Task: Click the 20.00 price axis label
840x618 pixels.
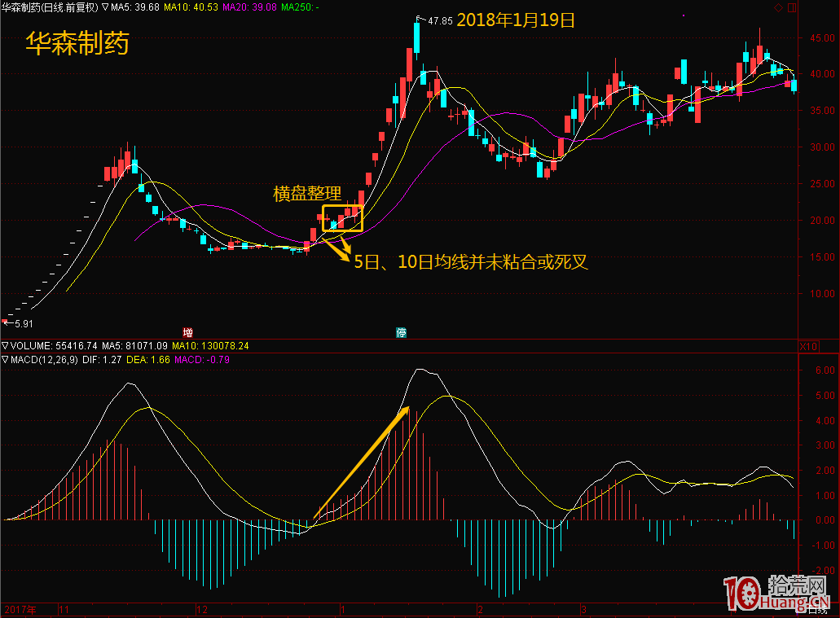Action: pyautogui.click(x=822, y=220)
